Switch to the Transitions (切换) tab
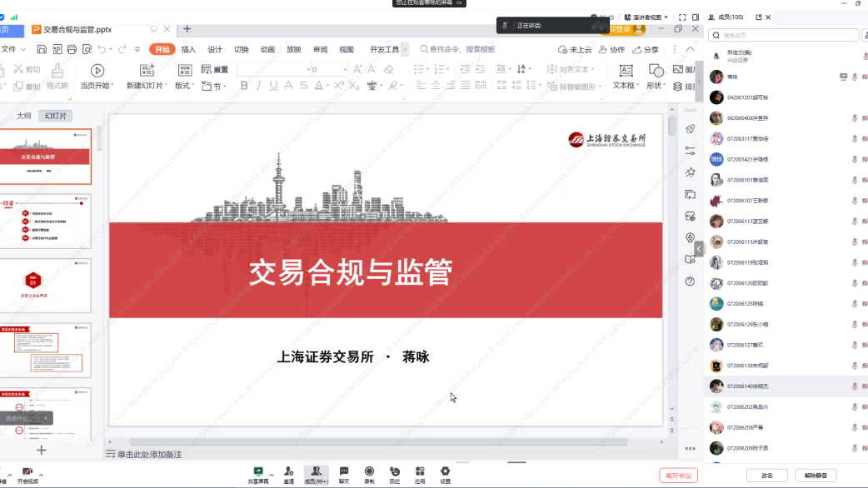 pyautogui.click(x=242, y=49)
